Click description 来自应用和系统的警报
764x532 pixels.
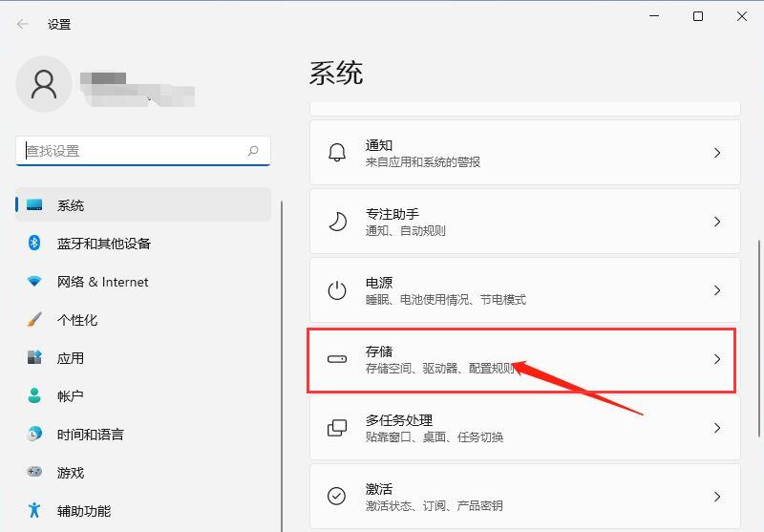pos(423,161)
